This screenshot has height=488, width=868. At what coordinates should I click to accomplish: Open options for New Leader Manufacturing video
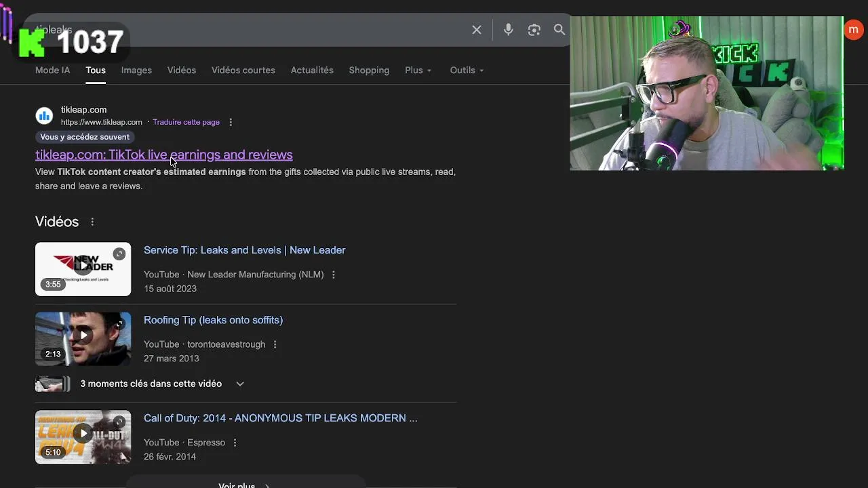pos(333,274)
